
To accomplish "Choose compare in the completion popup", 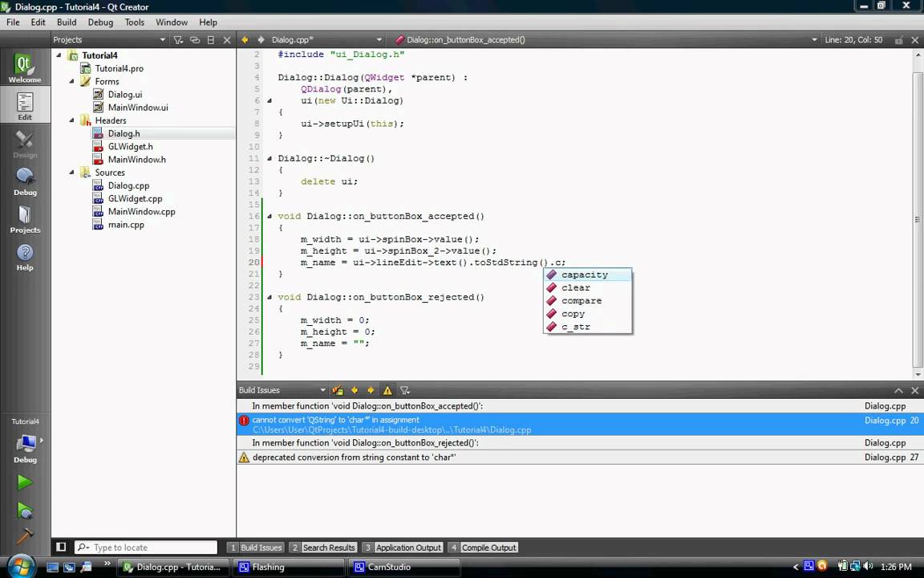I will [x=587, y=300].
